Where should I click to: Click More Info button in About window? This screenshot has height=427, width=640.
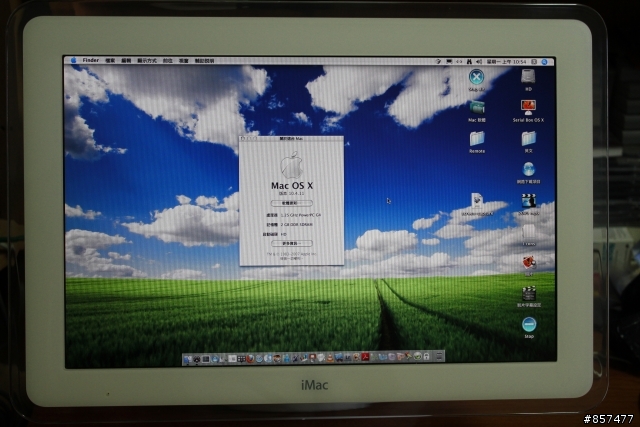point(291,243)
